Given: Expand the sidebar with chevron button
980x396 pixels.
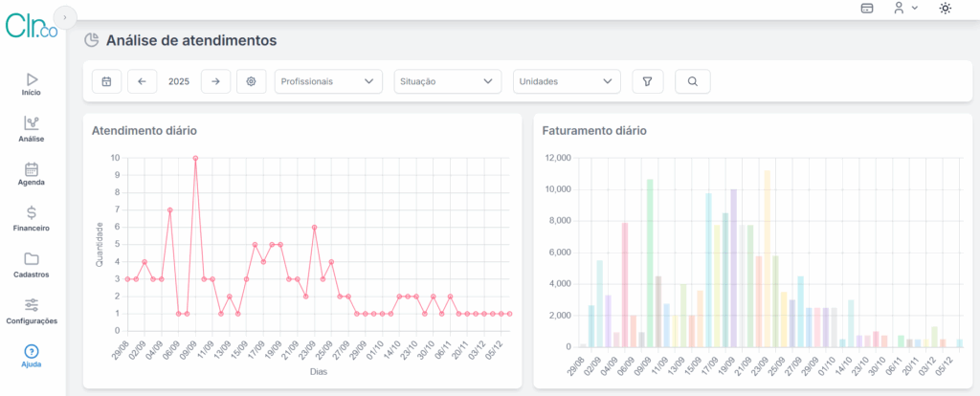Looking at the screenshot, I should tap(64, 17).
